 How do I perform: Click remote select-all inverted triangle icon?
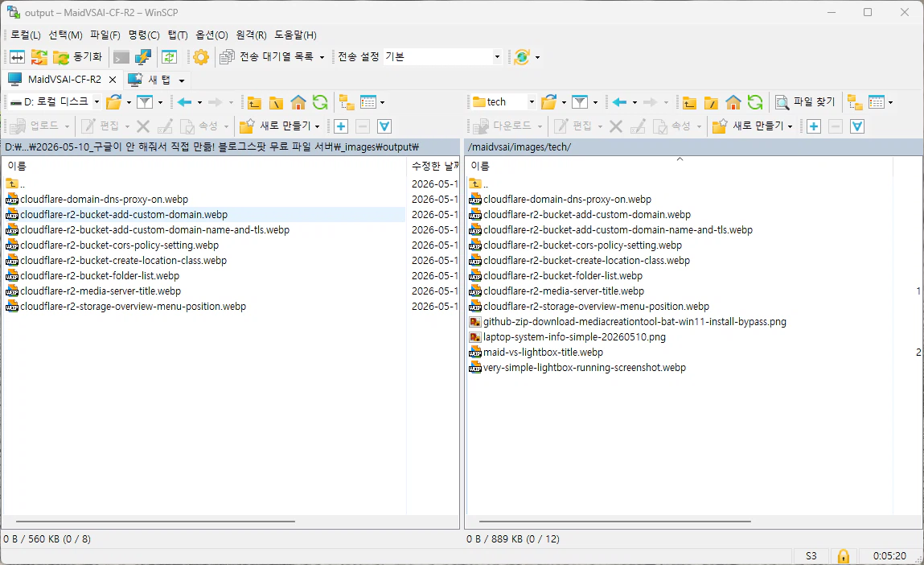tap(857, 126)
